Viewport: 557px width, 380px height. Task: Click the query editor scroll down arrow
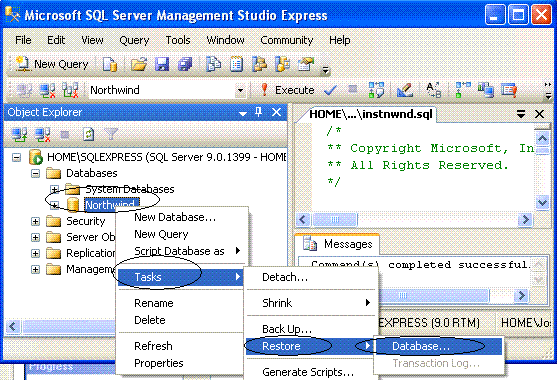click(542, 202)
